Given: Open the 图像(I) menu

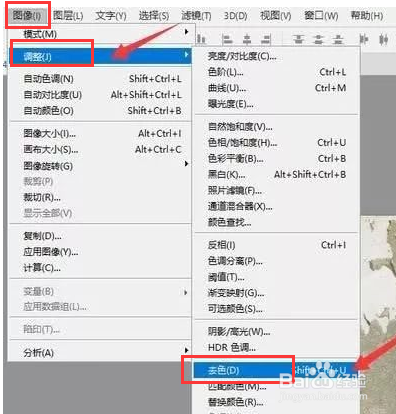Looking at the screenshot, I should 27,16.
